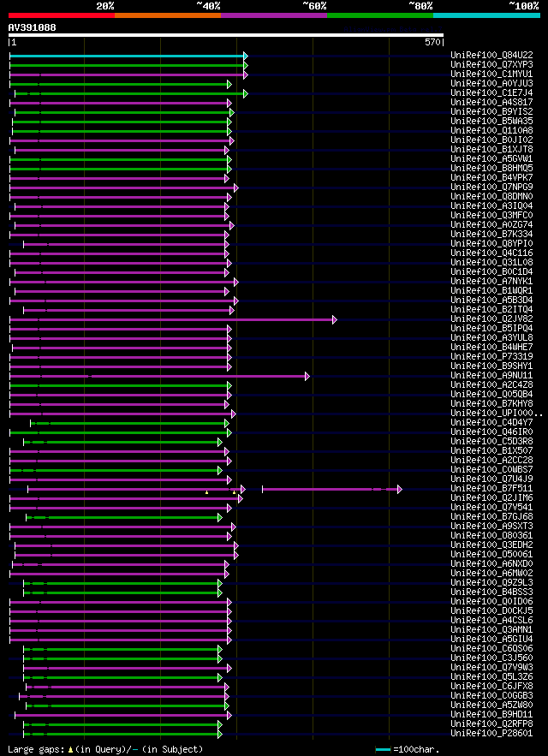Click the cyan =100char. scale bar
This screenshot has width=548, height=756.
(x=383, y=749)
